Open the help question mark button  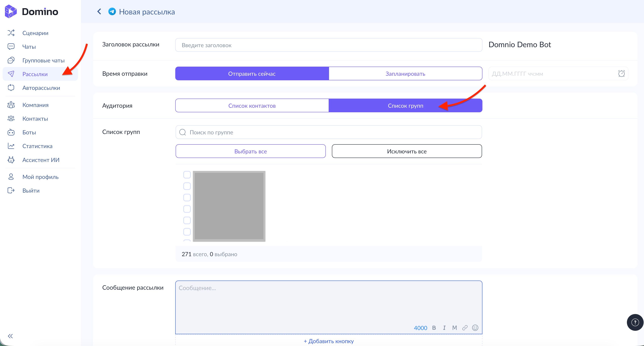(x=635, y=322)
